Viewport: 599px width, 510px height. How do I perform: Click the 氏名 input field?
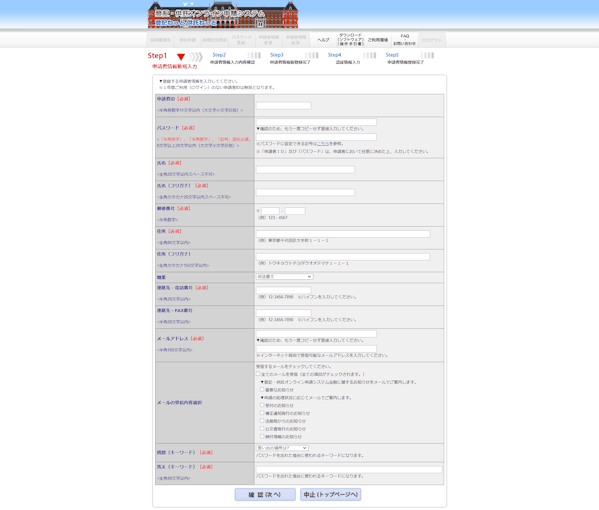[x=305, y=170]
